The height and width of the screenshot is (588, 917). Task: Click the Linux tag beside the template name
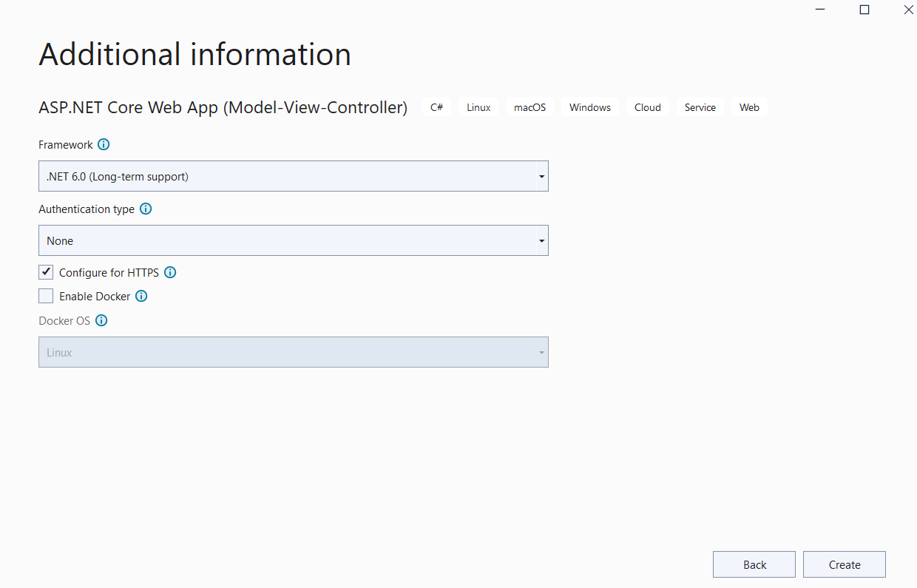pyautogui.click(x=478, y=107)
